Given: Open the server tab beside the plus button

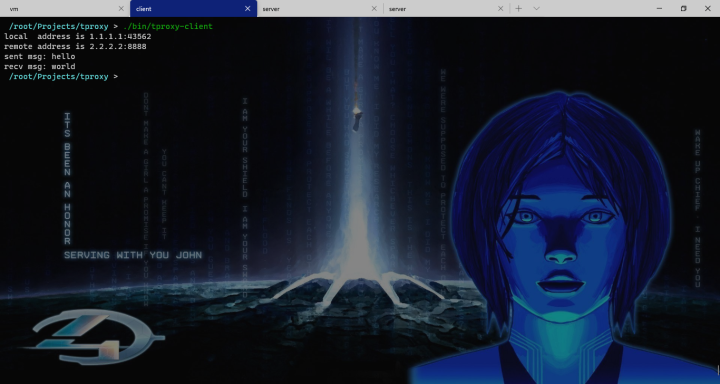Looking at the screenshot, I should pos(446,9).
